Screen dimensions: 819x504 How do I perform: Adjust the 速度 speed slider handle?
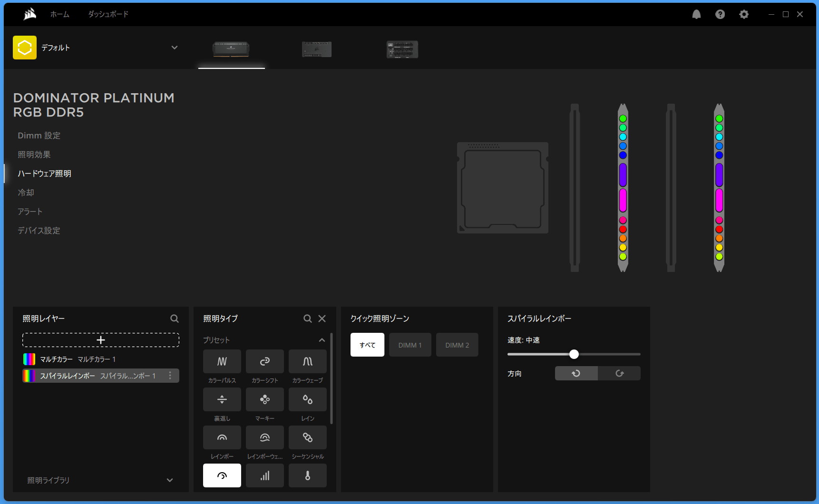pyautogui.click(x=574, y=354)
